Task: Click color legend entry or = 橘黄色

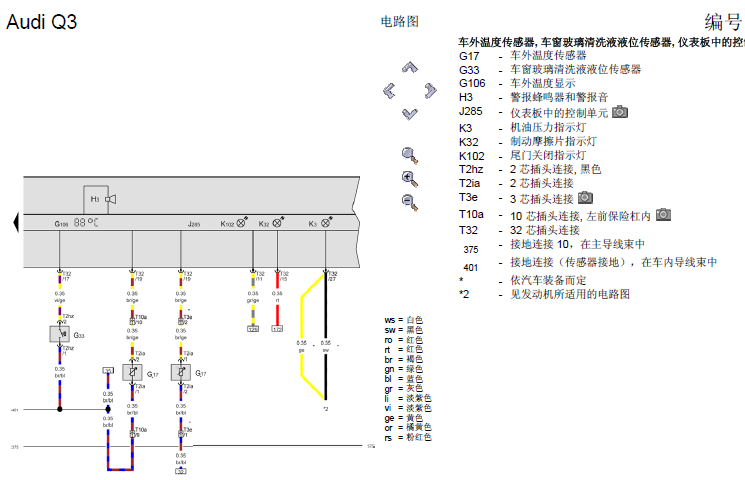Action: 408,427
